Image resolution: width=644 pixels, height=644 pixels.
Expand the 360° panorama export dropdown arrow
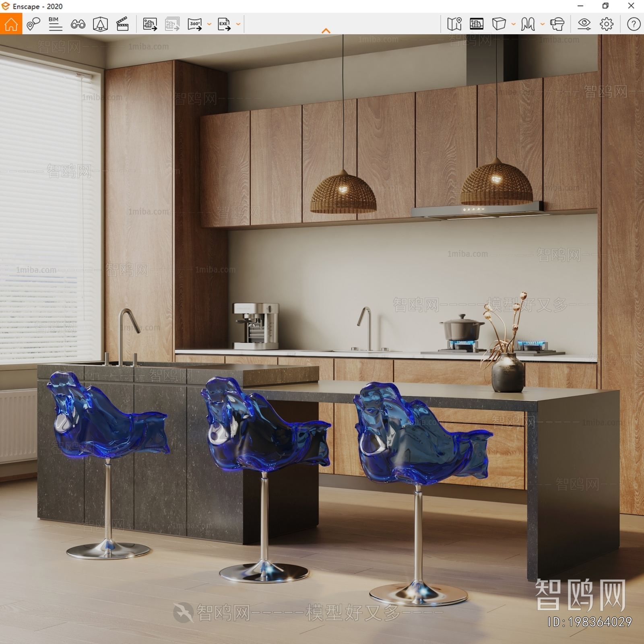point(209,24)
